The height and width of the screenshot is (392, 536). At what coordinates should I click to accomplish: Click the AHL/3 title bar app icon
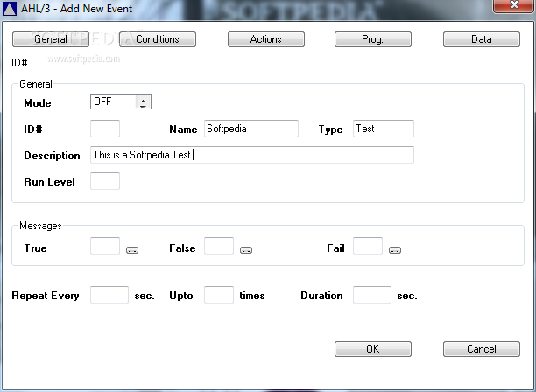click(x=10, y=9)
